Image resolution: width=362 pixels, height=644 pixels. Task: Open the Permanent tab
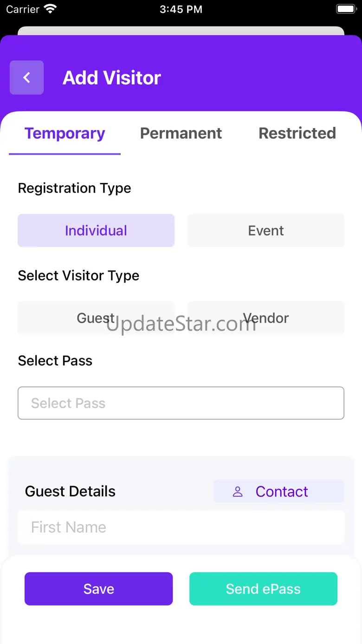click(x=181, y=134)
